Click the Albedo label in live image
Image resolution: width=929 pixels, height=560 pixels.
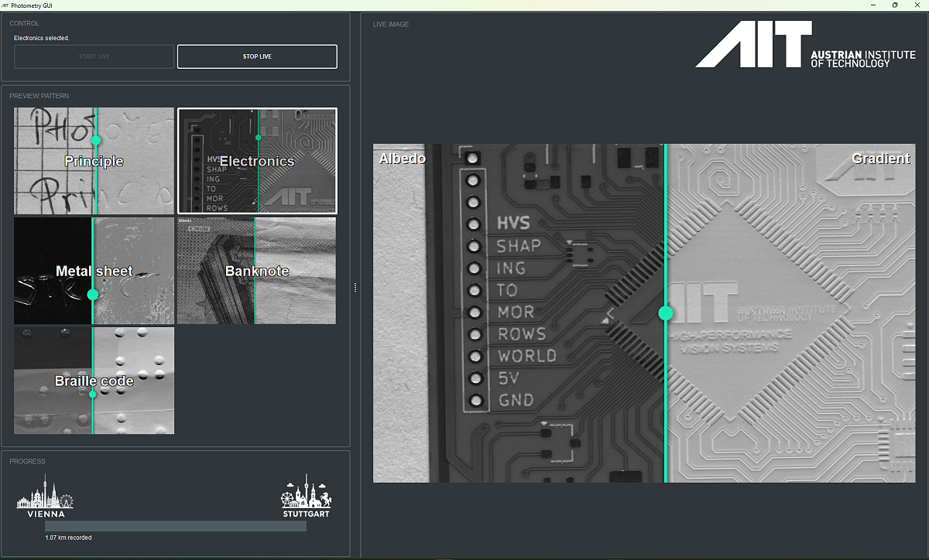(x=402, y=159)
